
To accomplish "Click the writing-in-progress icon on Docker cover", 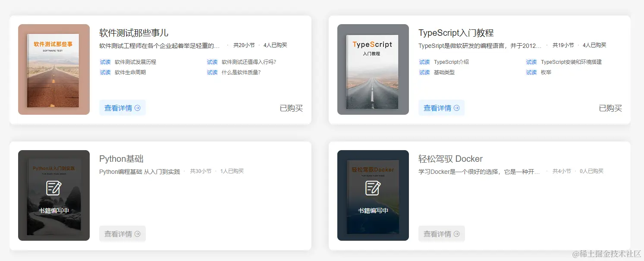I will [x=373, y=188].
